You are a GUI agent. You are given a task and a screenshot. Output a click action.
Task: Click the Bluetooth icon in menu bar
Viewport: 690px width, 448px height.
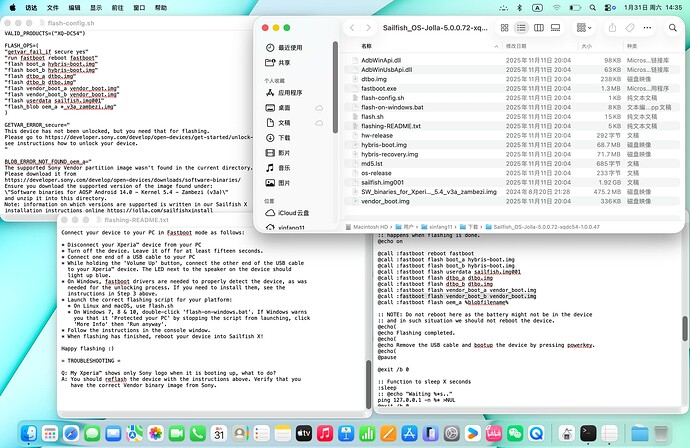(x=520, y=5)
